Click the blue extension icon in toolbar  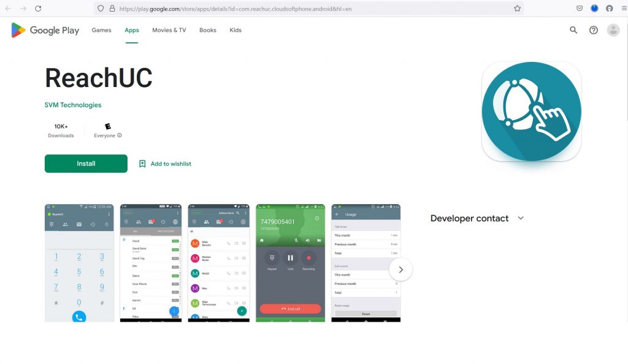point(594,9)
